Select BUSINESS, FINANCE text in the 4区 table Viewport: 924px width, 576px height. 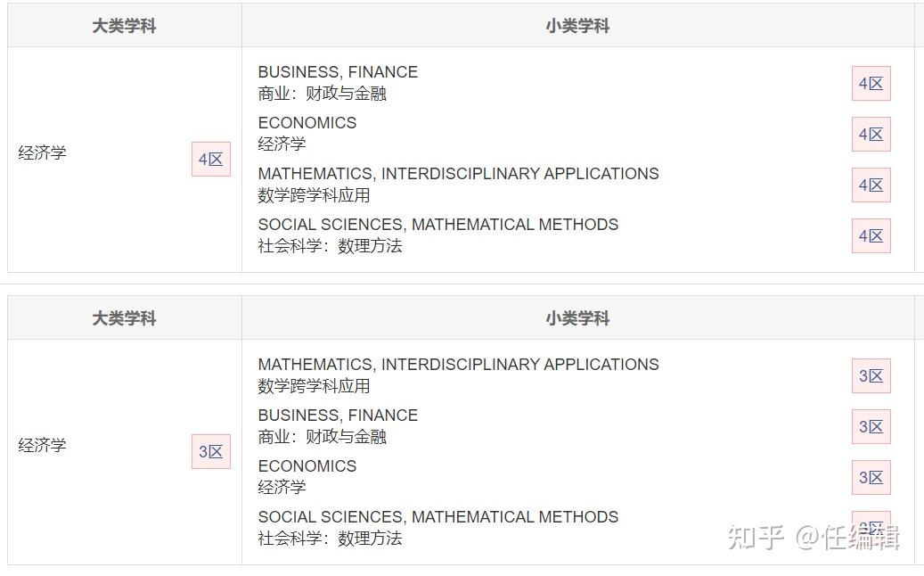tap(338, 72)
